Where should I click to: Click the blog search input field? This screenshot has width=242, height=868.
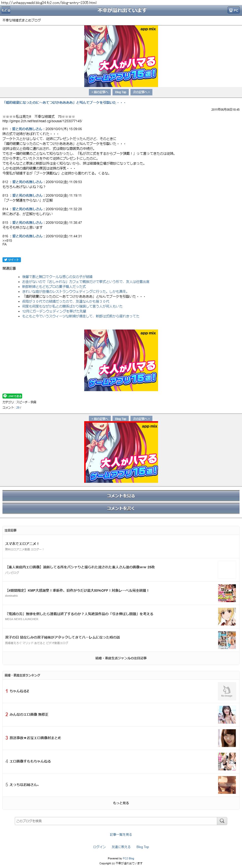[116, 820]
